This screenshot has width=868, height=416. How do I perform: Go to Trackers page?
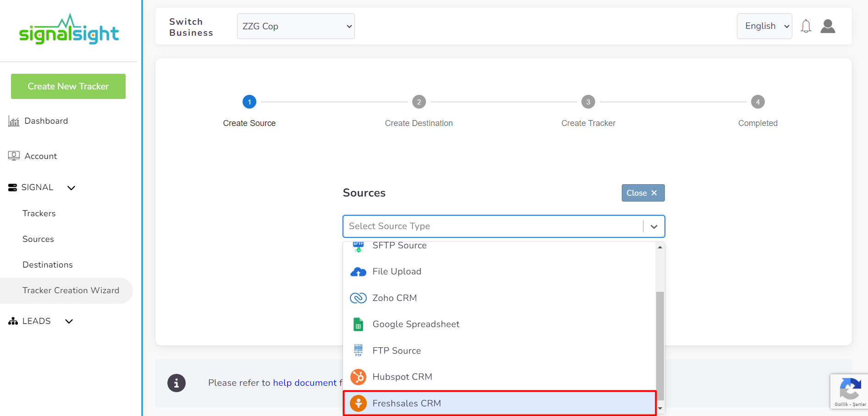coord(39,213)
